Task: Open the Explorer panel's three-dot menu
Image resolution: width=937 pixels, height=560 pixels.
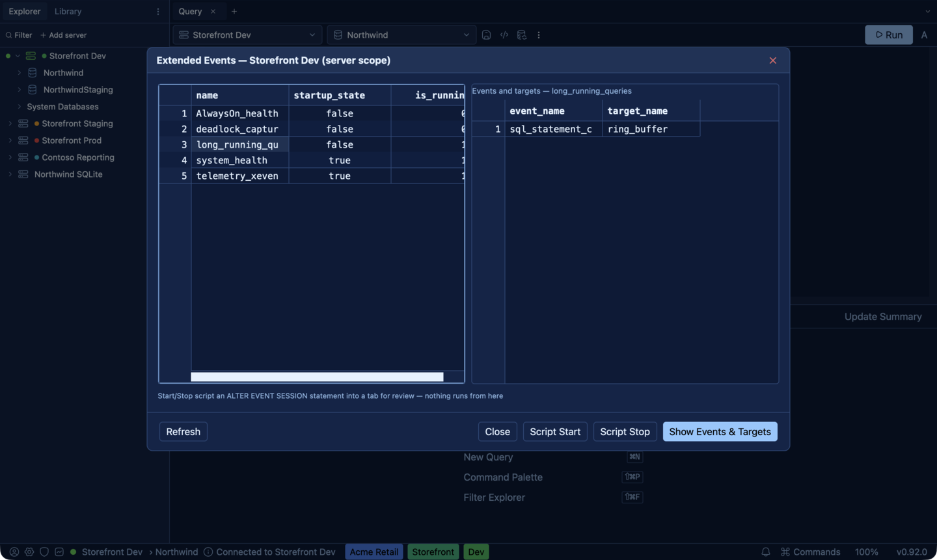Action: (x=158, y=12)
